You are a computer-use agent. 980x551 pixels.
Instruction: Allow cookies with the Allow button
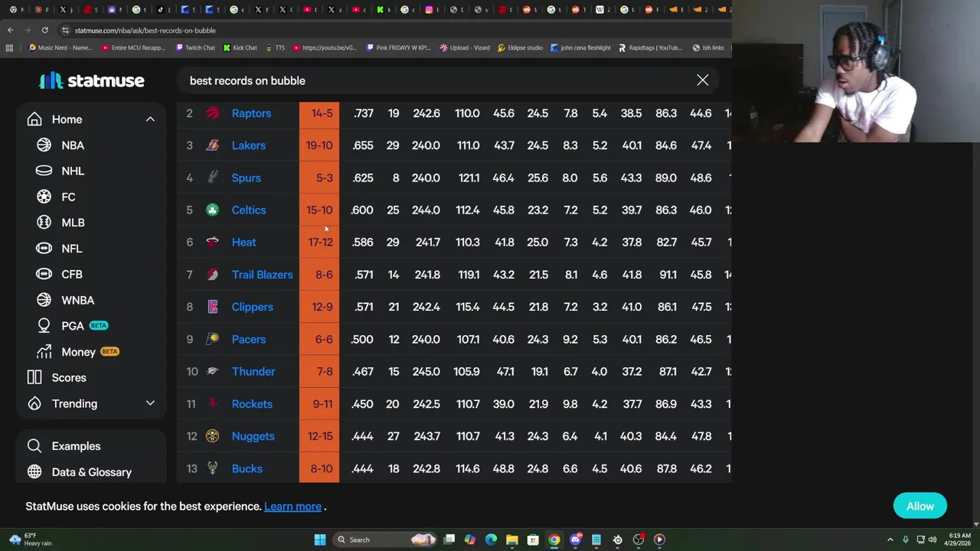point(920,506)
